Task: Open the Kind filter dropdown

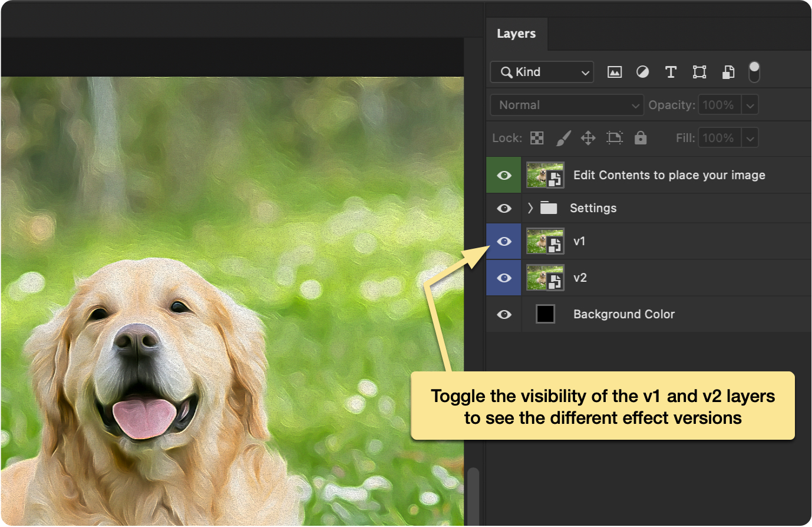Action: (542, 72)
